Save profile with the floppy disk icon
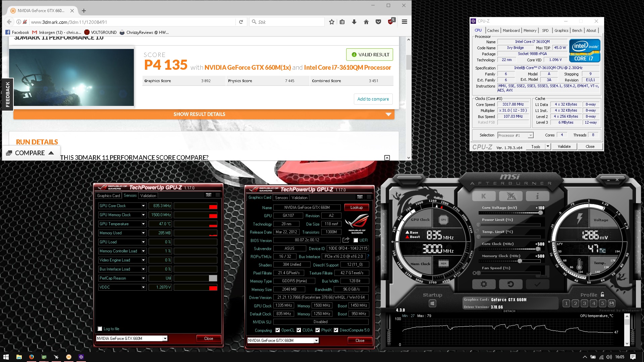The width and height of the screenshot is (644, 362). point(611,303)
